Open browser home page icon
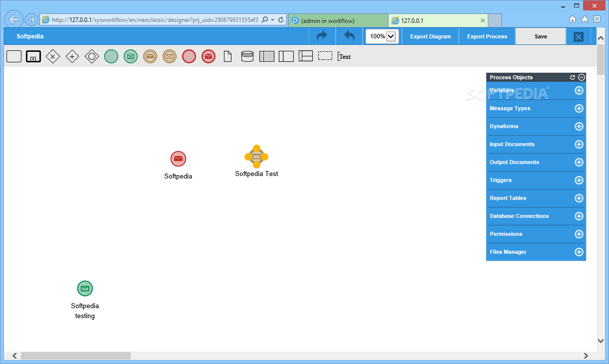 coord(573,19)
